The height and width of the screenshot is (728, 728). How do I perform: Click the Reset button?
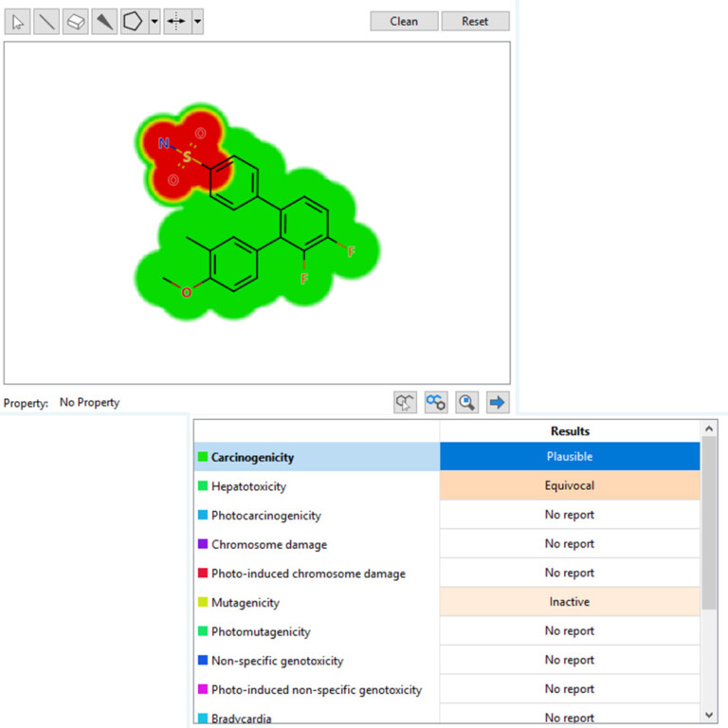coord(475,22)
